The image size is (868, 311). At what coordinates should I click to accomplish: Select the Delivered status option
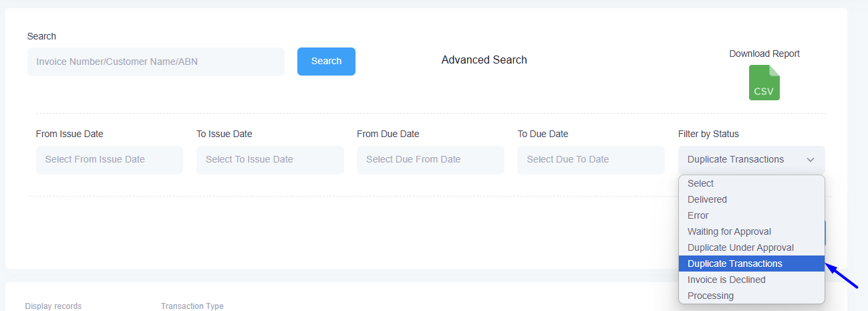click(x=707, y=199)
